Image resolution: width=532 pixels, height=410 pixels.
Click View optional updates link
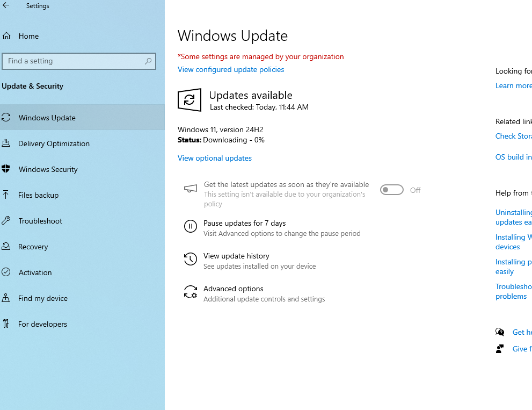click(214, 158)
